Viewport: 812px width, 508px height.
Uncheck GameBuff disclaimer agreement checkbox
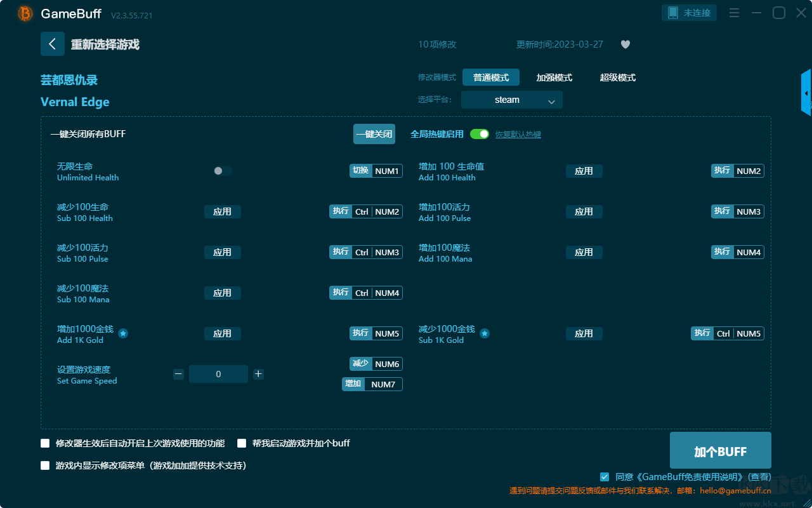point(605,476)
